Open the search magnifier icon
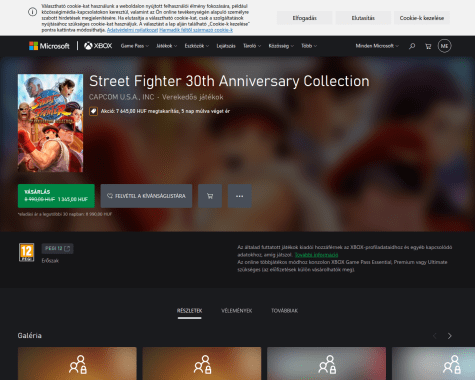Image resolution: width=475 pixels, height=380 pixels. click(412, 46)
